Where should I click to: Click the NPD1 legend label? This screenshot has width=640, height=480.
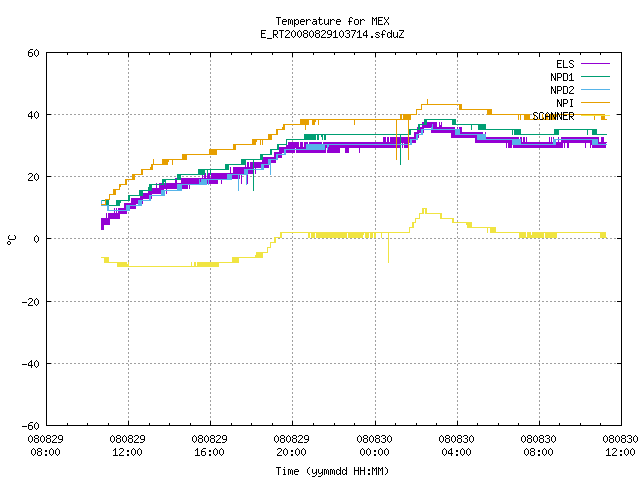(562, 77)
